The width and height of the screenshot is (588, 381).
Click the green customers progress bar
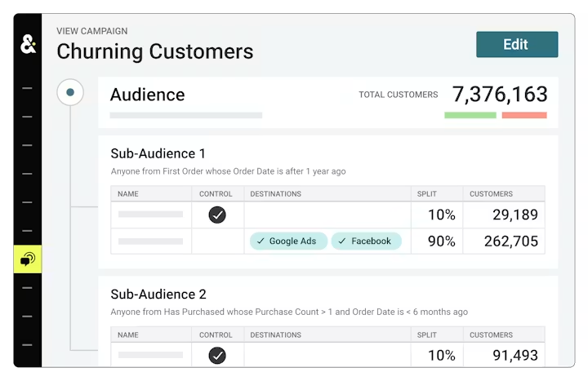click(x=470, y=115)
